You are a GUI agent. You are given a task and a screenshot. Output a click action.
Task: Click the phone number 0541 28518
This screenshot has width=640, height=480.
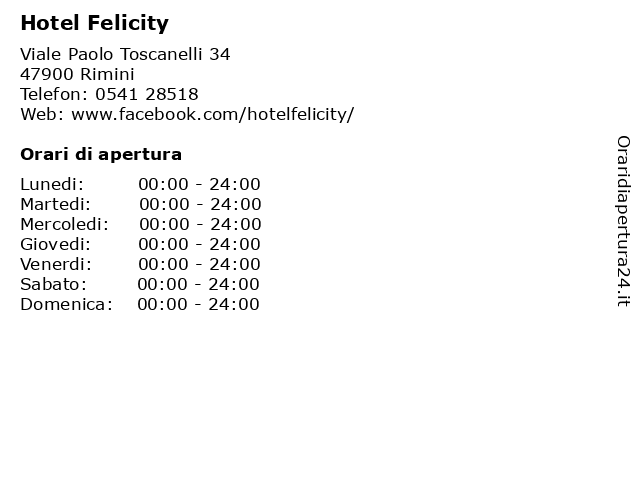pos(147,94)
